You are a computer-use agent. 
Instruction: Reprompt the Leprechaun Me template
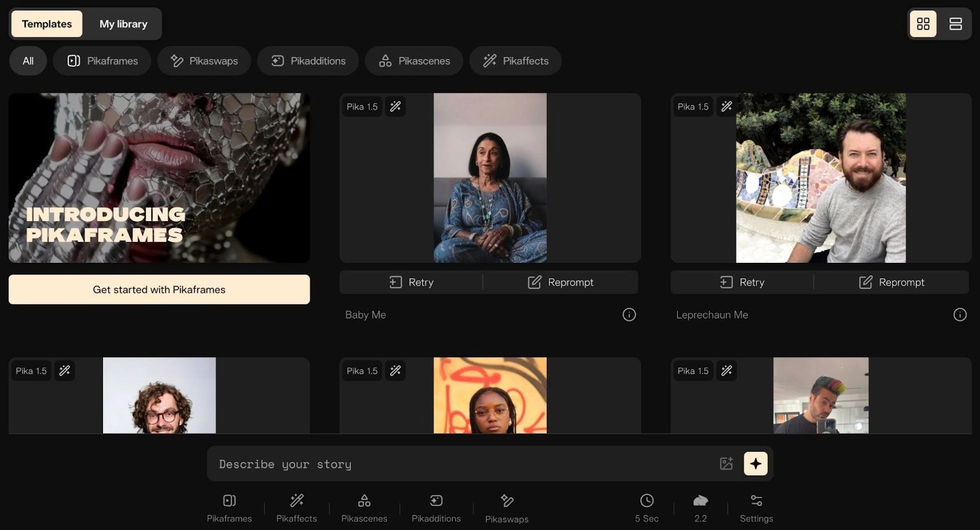[x=891, y=282]
